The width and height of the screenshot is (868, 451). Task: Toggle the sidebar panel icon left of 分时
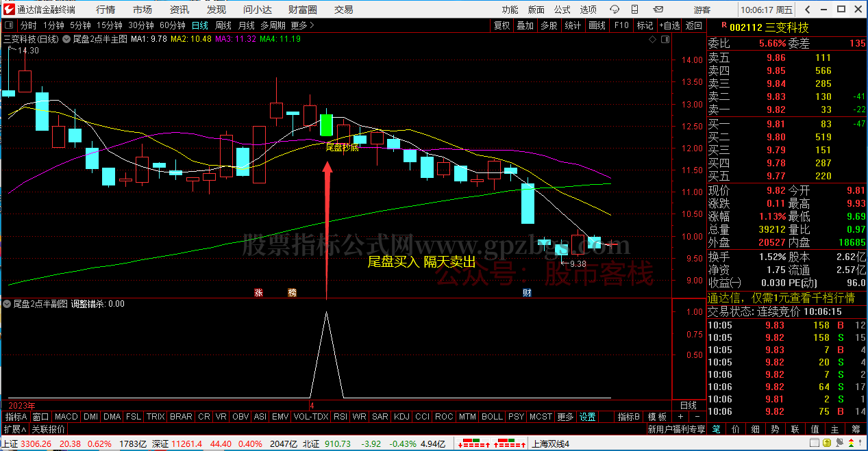tap(10, 25)
